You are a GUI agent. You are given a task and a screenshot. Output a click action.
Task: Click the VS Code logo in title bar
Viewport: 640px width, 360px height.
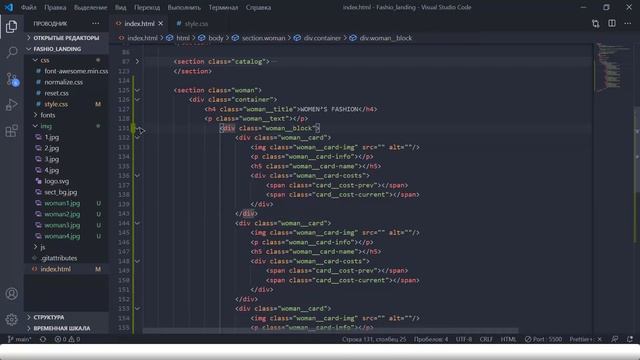[x=9, y=7]
